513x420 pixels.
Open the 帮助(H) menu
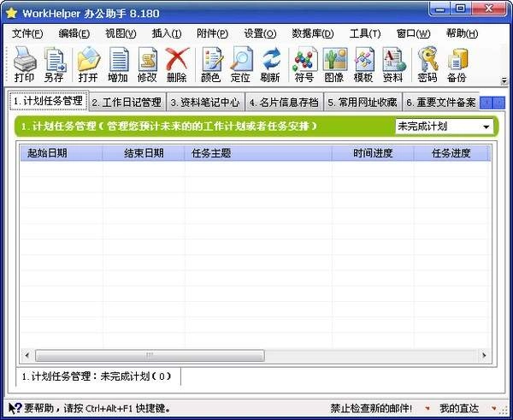click(462, 33)
